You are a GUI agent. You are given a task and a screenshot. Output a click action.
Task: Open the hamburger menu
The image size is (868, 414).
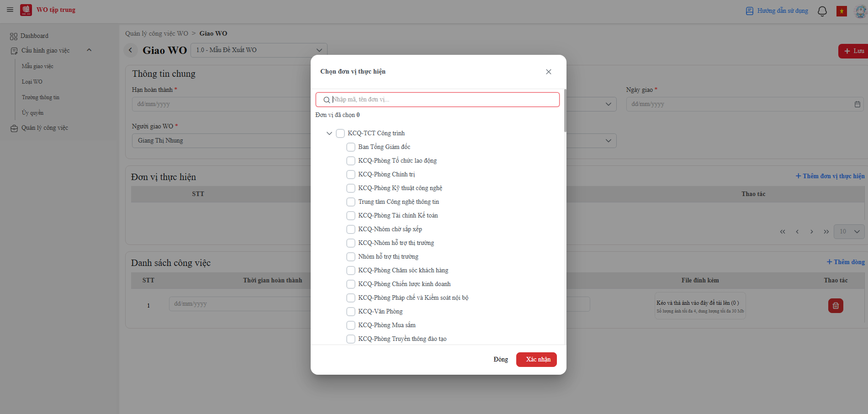[10, 10]
